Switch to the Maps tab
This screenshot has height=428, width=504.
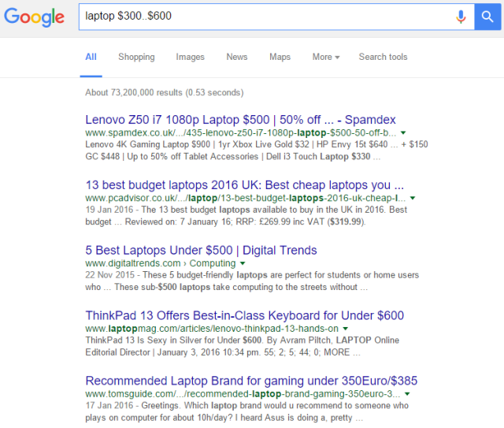(280, 57)
